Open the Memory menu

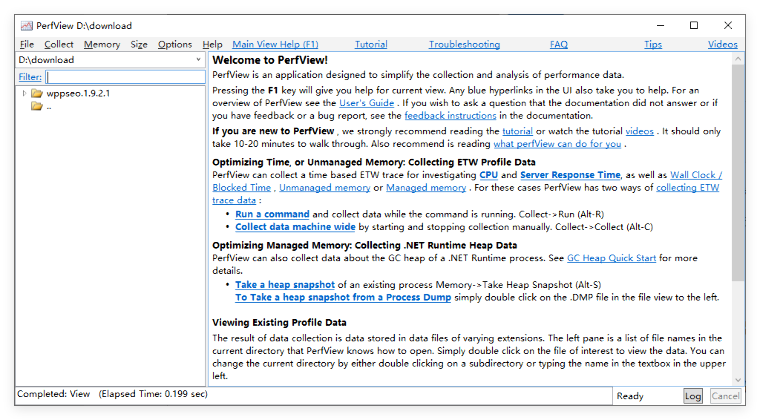[102, 44]
